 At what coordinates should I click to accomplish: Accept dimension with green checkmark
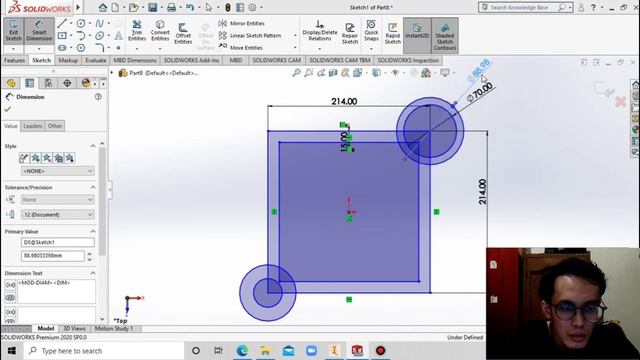click(7, 109)
